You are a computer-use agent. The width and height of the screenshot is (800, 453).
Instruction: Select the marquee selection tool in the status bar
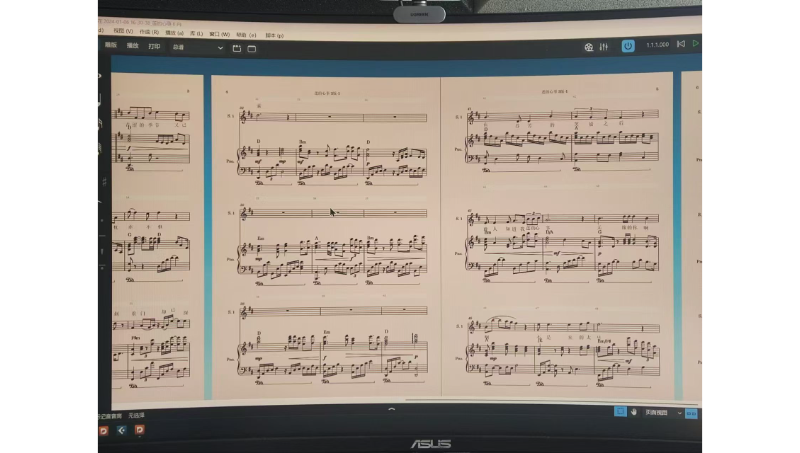(x=620, y=411)
